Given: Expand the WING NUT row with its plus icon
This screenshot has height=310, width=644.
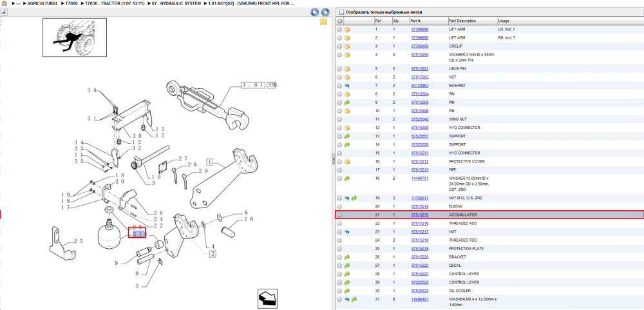Looking at the screenshot, I should coord(339,119).
